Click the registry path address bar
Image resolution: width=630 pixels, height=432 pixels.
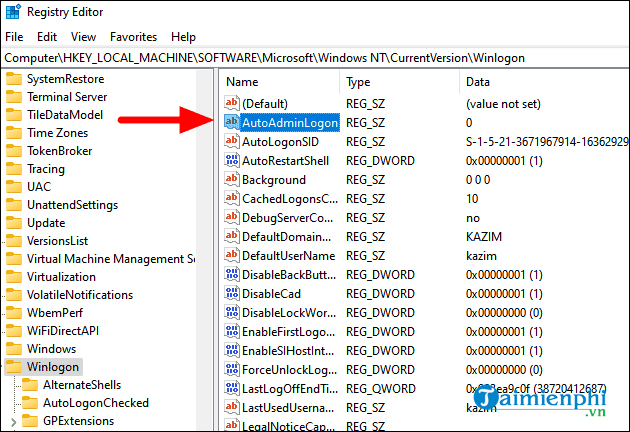(x=315, y=58)
